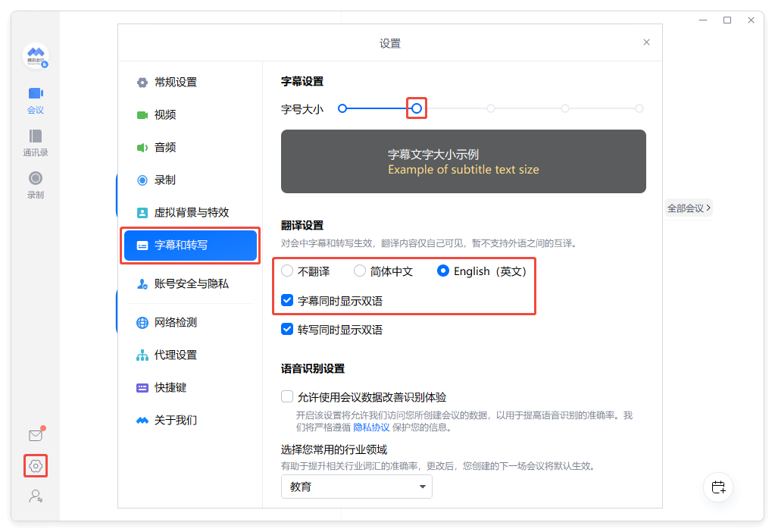Switch to the 音频 settings tab
775x532 pixels.
coord(190,148)
